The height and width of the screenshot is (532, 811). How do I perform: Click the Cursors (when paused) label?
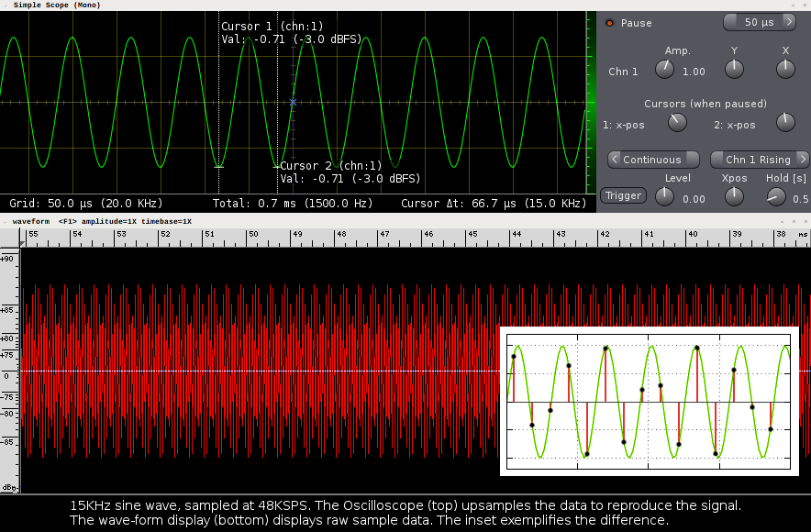pyautogui.click(x=705, y=104)
